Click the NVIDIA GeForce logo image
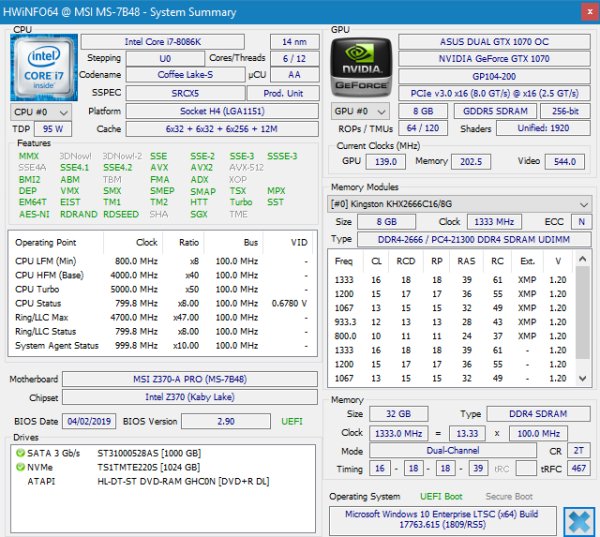 [x=361, y=67]
